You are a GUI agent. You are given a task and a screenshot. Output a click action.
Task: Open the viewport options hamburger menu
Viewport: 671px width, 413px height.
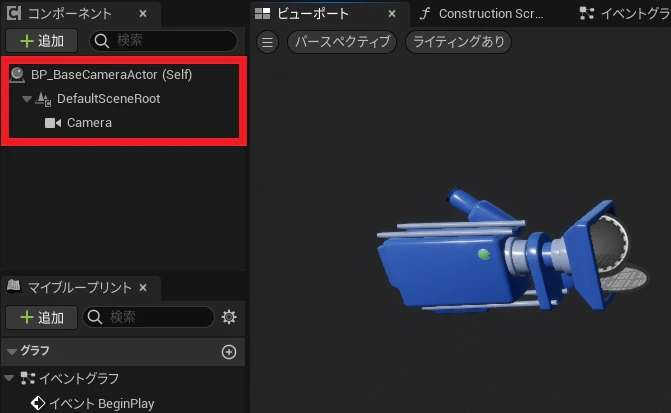[x=267, y=42]
